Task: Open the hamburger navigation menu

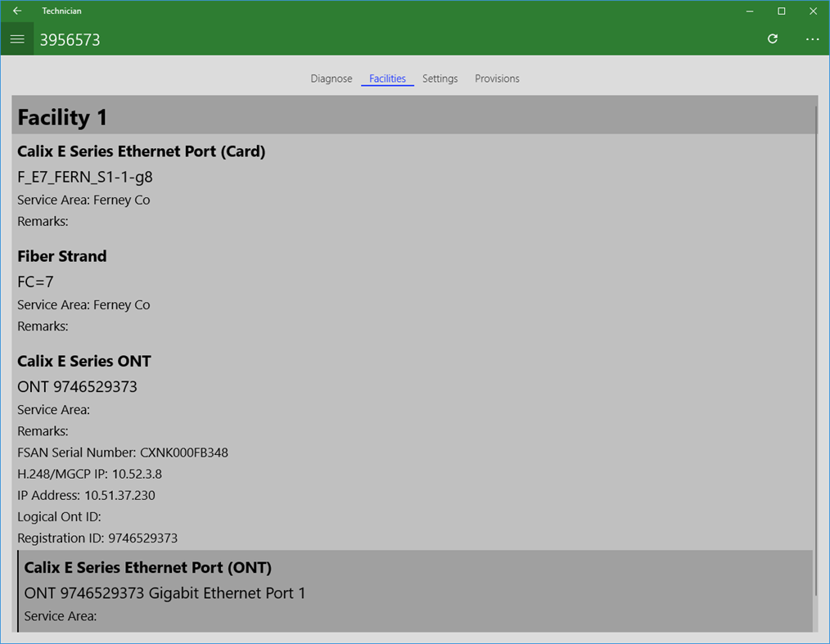Action: click(x=17, y=39)
